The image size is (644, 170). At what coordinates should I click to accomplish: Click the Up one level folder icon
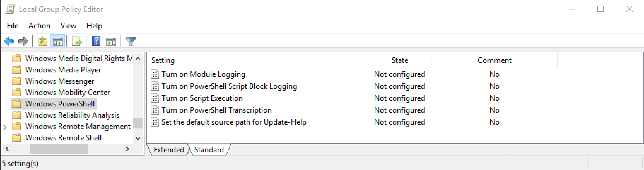[43, 41]
